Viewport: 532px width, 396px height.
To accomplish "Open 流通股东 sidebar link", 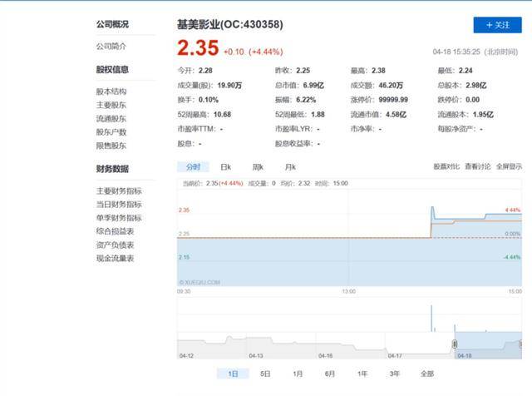I will [111, 118].
